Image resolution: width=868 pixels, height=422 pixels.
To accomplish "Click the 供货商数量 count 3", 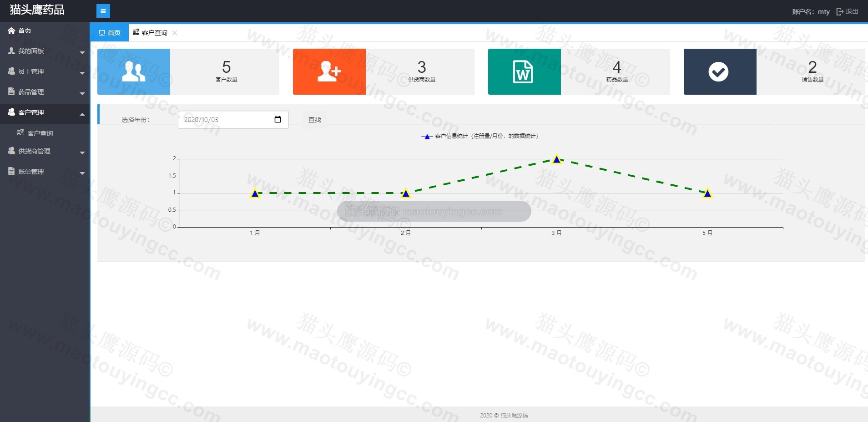I will (422, 67).
